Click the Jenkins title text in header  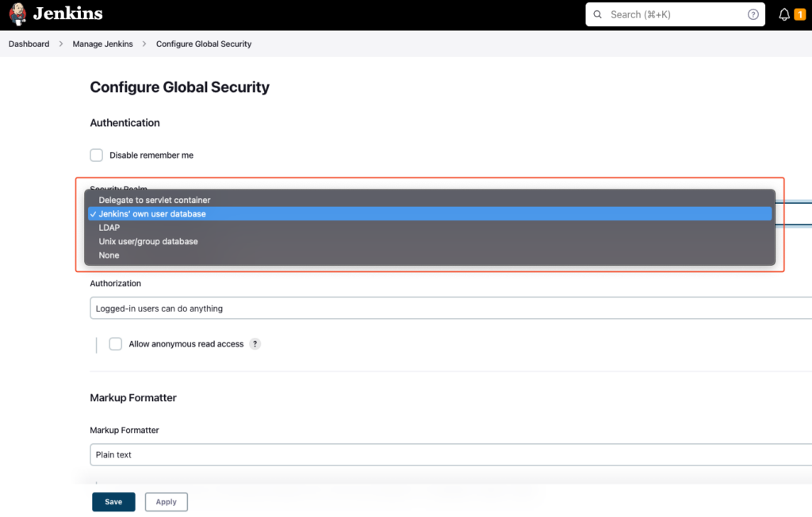68,13
